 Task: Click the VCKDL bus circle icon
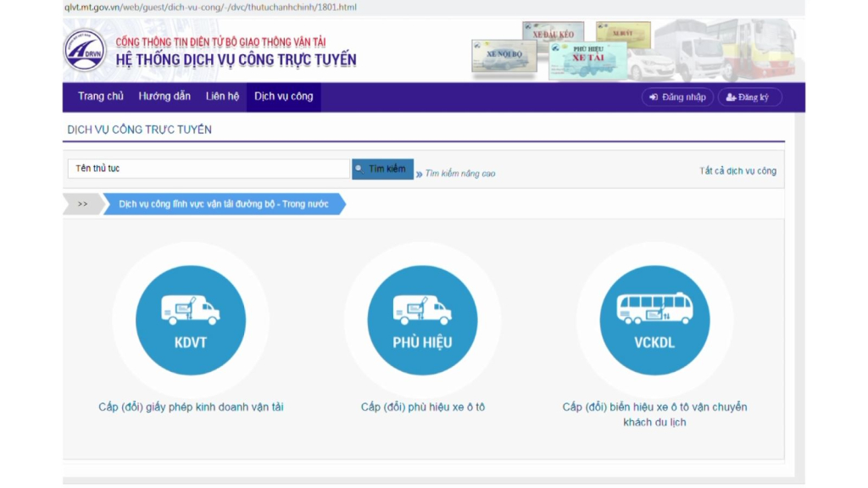pos(654,319)
